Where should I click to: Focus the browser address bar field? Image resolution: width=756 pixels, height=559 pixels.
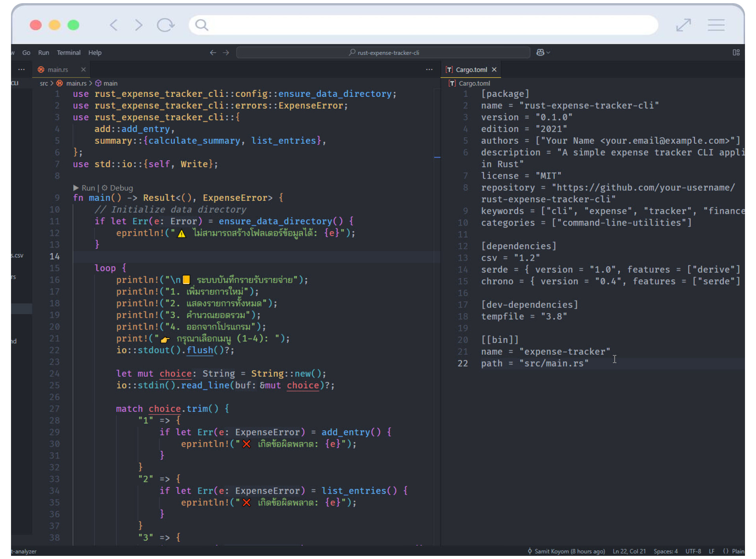click(x=423, y=25)
